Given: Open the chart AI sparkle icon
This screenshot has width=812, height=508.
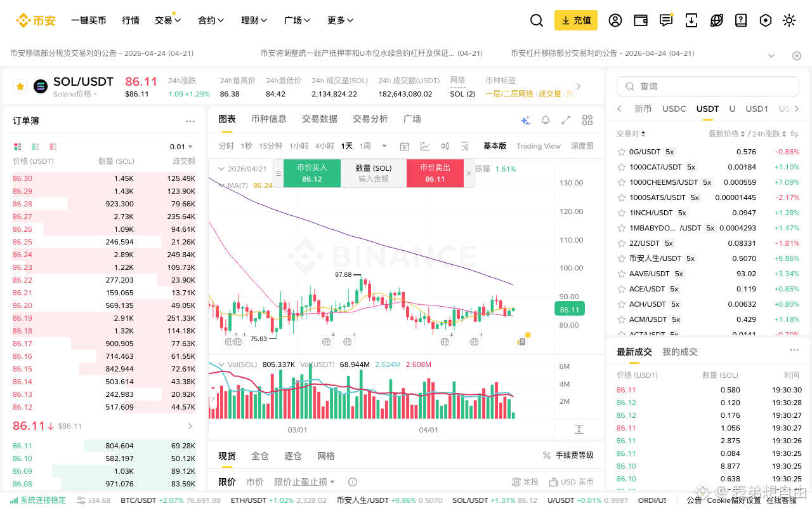Looking at the screenshot, I should pyautogui.click(x=525, y=120).
